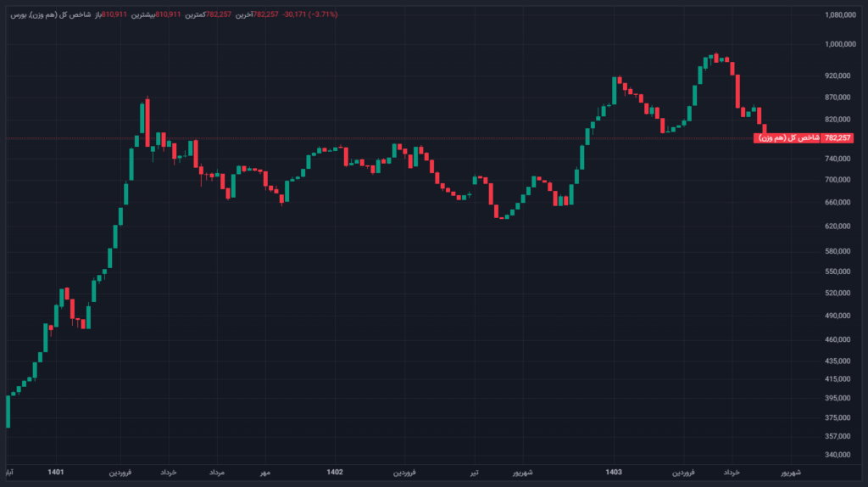
Task: Click the change value -30,171 (-3.71%)
Action: click(310, 14)
